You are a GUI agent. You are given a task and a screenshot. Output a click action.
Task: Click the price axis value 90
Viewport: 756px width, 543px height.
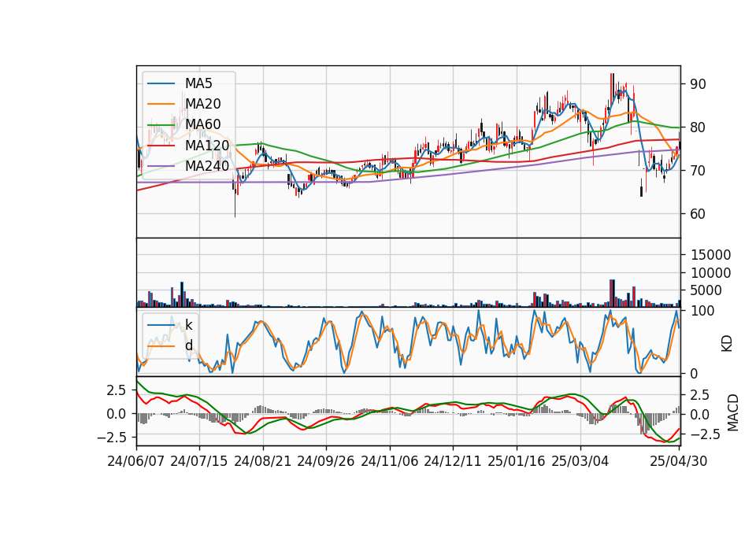tap(699, 84)
